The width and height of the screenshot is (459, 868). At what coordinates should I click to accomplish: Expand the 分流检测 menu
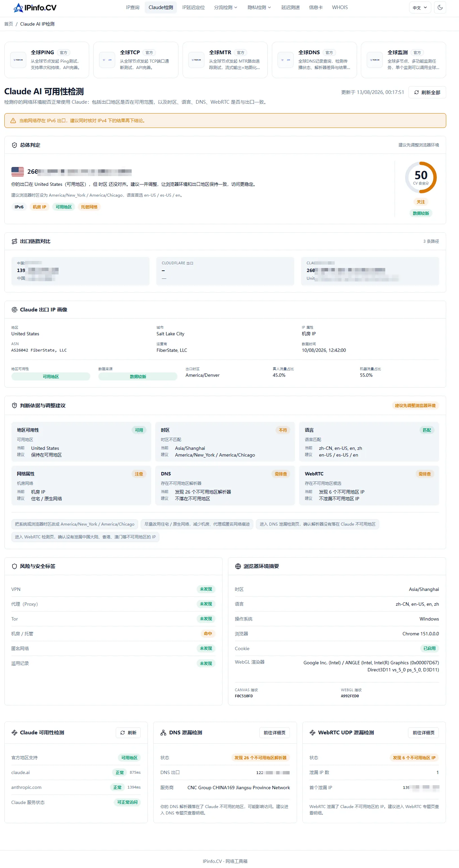coord(225,7)
